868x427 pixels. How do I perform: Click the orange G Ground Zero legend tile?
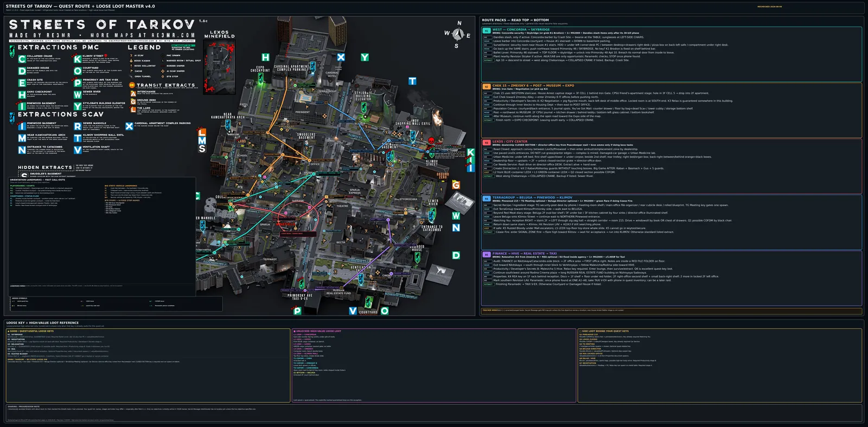point(133,101)
